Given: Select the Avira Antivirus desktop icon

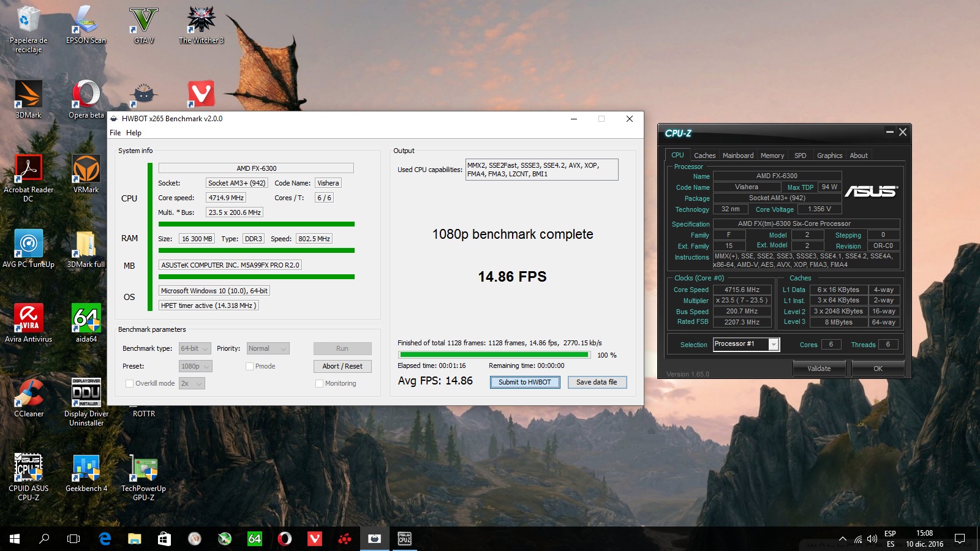Looking at the screenshot, I should 28,323.
